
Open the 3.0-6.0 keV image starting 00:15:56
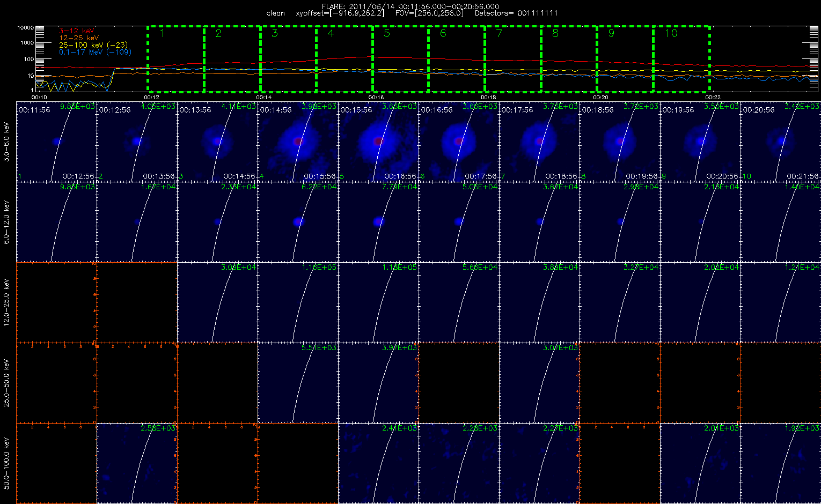point(378,141)
